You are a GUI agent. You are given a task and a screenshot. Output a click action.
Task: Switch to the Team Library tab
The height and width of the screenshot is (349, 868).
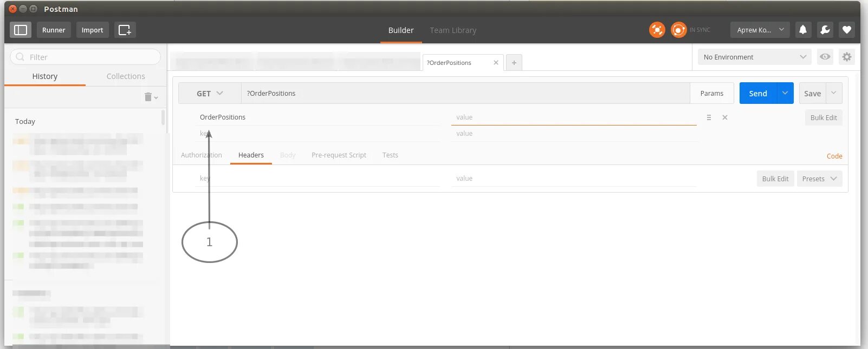453,30
